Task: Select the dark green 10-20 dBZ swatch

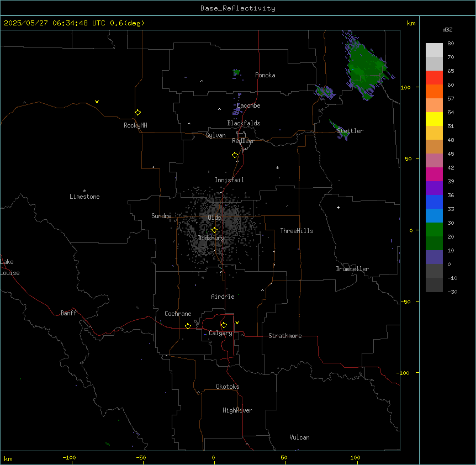Action: [x=434, y=244]
